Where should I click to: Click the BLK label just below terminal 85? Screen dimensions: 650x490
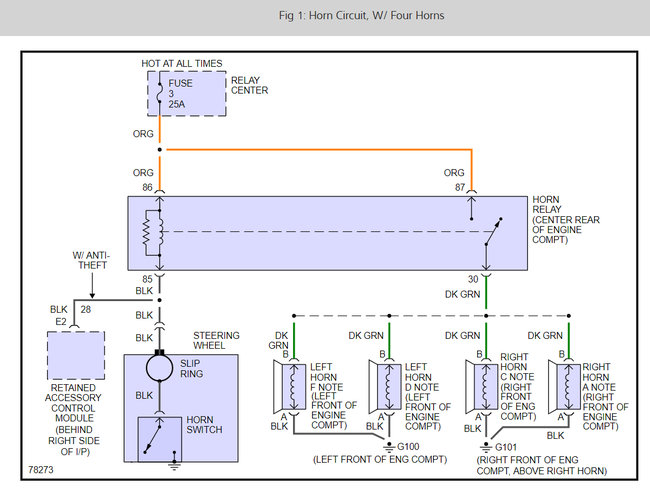point(144,291)
